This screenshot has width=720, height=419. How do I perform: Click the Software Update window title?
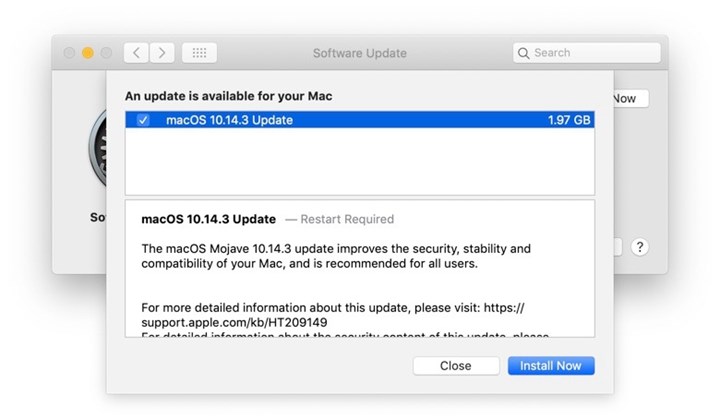click(x=360, y=53)
